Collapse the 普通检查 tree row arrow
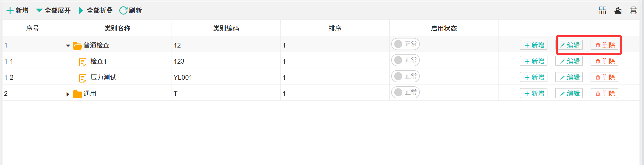Screen dimensions: 644x165 pyautogui.click(x=68, y=46)
